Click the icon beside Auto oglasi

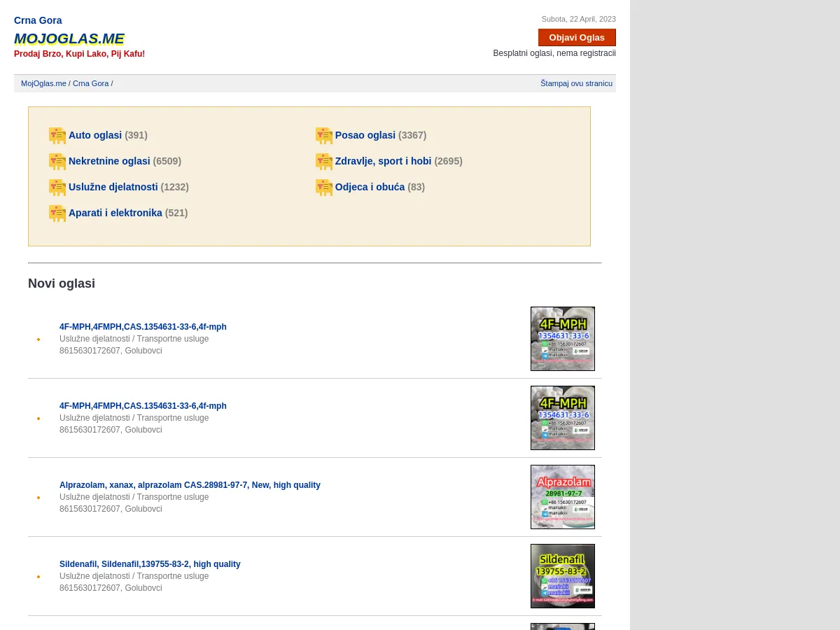[x=57, y=135]
